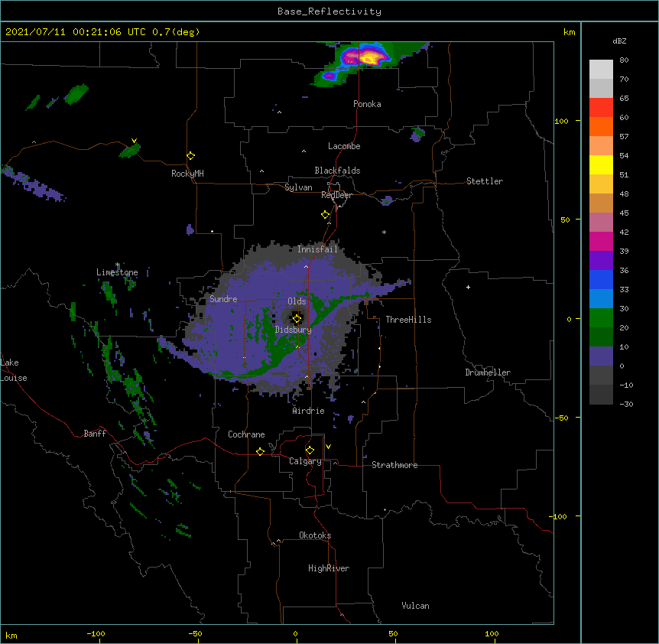Click the 10 dBZ purple legend swatch
Image resolution: width=659 pixels, height=644 pixels.
point(601,356)
